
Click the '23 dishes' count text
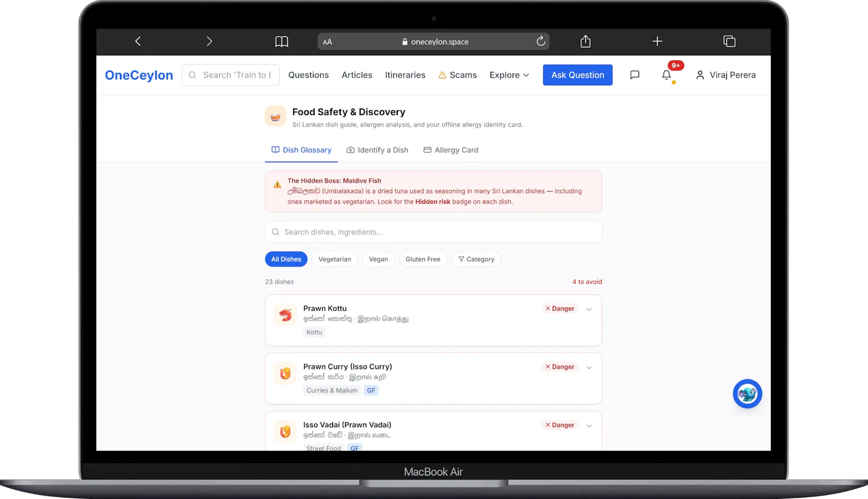point(279,282)
